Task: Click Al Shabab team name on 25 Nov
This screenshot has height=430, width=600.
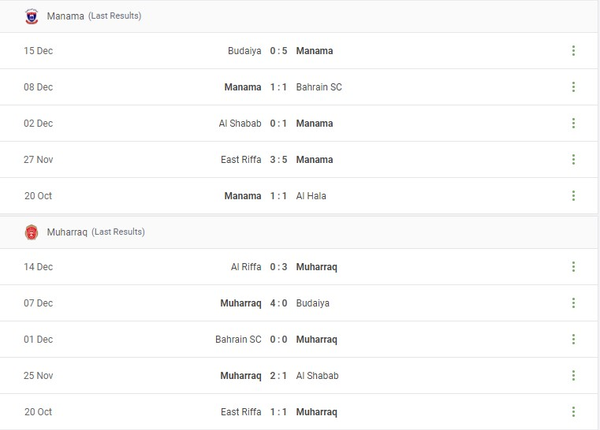Action: click(x=317, y=375)
